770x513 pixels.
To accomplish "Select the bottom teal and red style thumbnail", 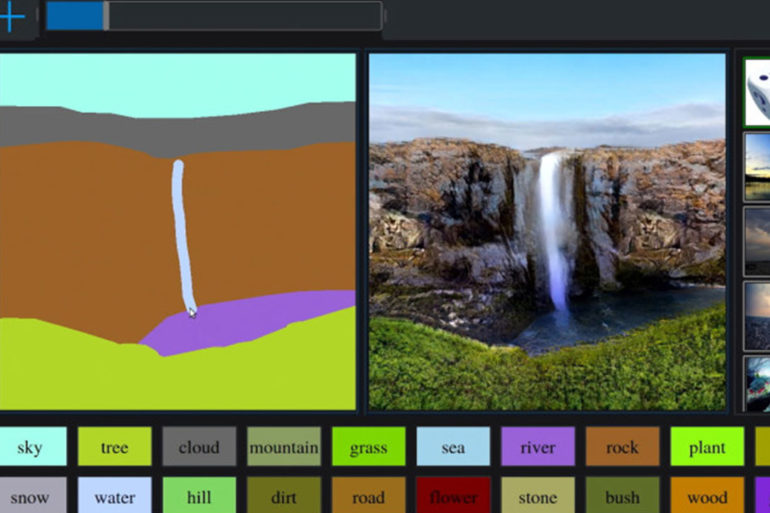I will coord(757,384).
